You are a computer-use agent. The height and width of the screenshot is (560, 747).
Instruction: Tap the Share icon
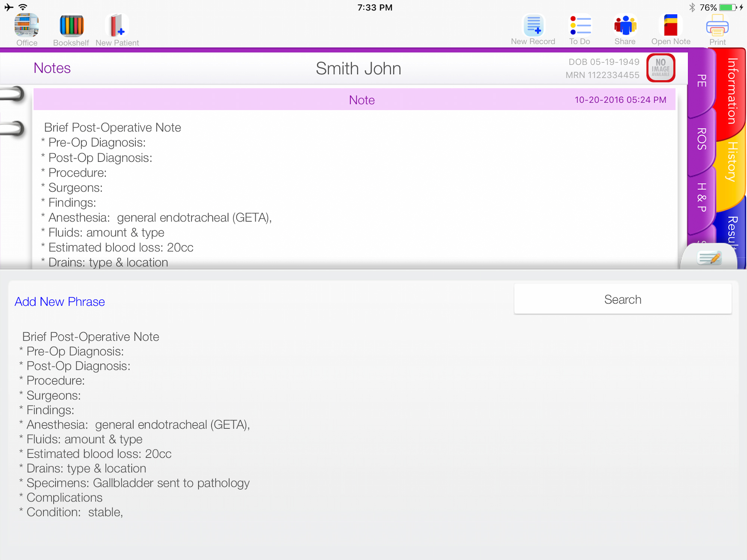point(625,25)
